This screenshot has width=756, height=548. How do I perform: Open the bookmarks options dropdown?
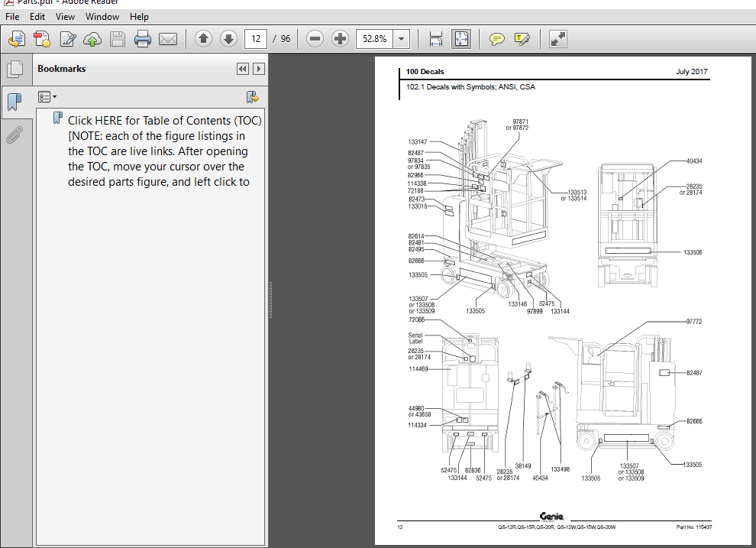[47, 97]
